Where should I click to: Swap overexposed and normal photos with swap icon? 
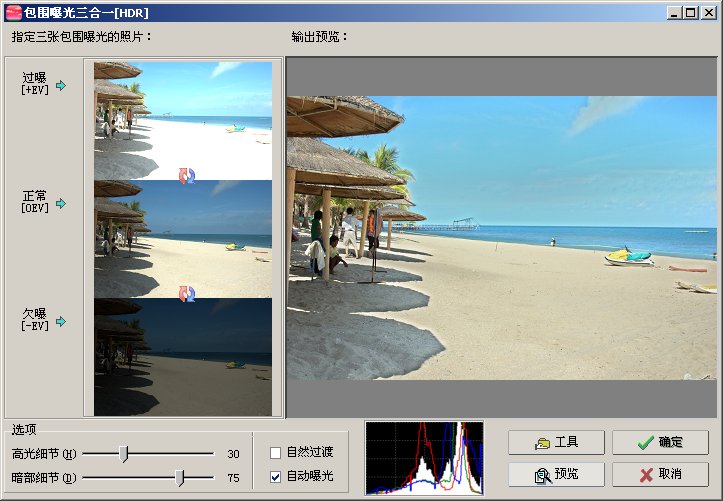tap(187, 176)
